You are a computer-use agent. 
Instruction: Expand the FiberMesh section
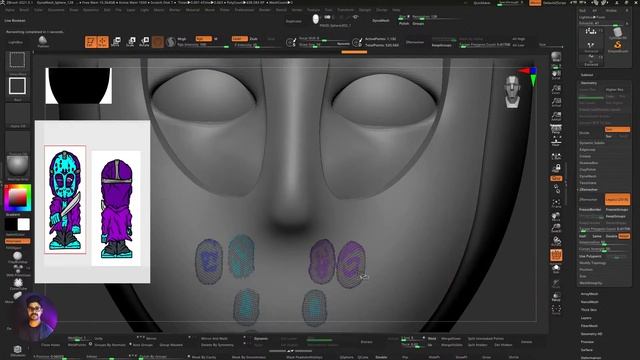pyautogui.click(x=589, y=326)
